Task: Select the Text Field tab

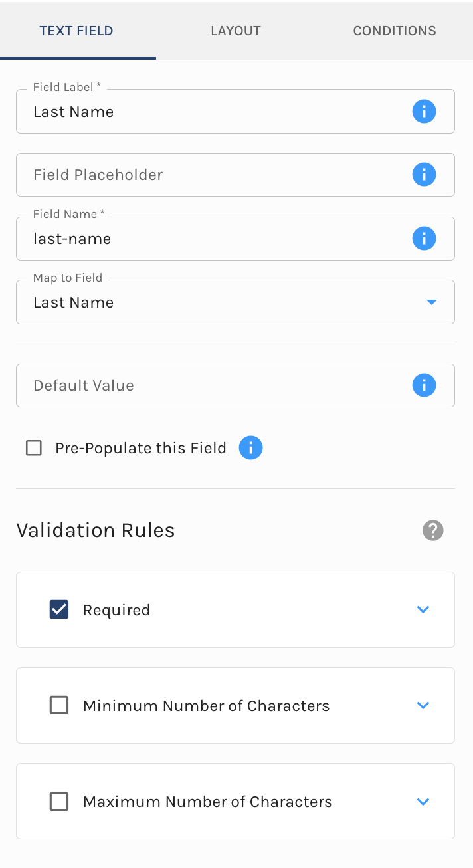Action: (76, 31)
